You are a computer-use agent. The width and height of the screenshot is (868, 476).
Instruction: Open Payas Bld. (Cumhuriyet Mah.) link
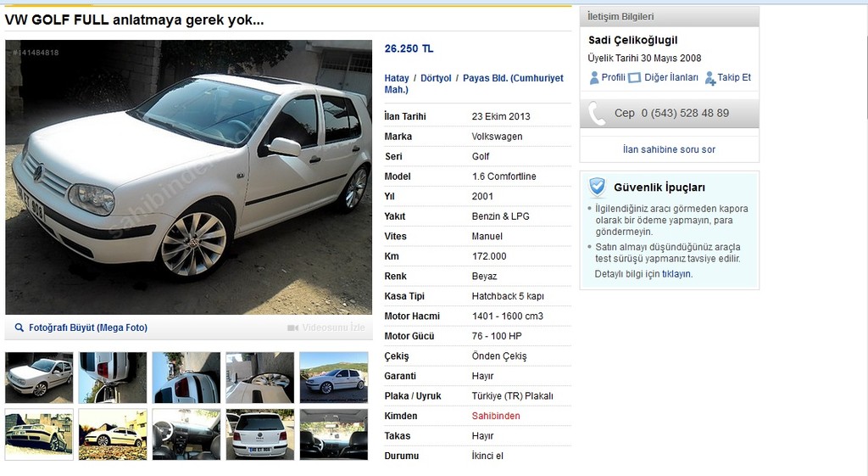tap(474, 84)
